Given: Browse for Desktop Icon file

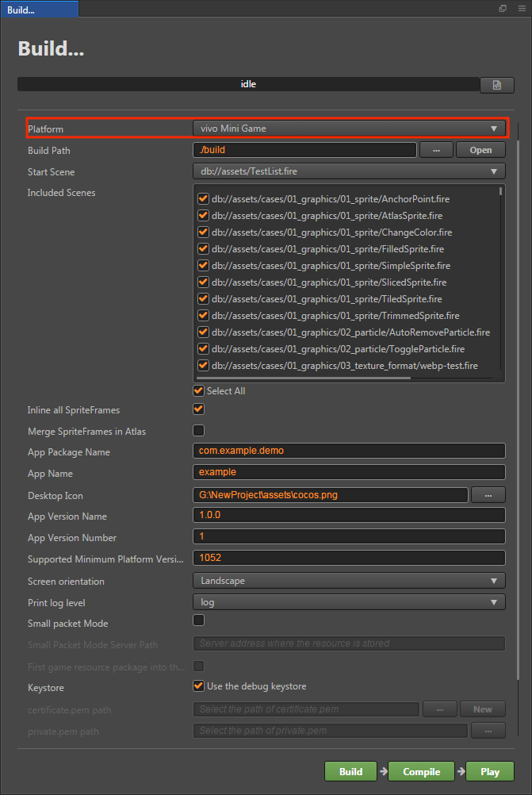Looking at the screenshot, I should pos(488,495).
